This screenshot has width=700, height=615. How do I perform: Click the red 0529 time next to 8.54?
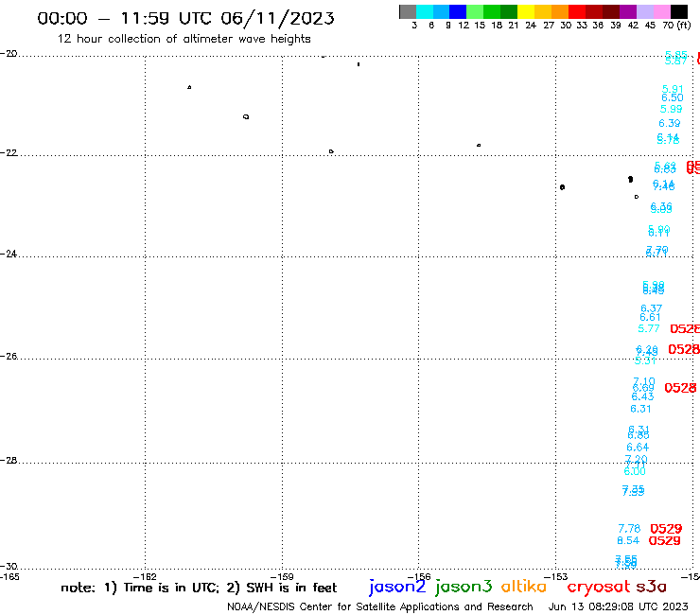(x=664, y=541)
